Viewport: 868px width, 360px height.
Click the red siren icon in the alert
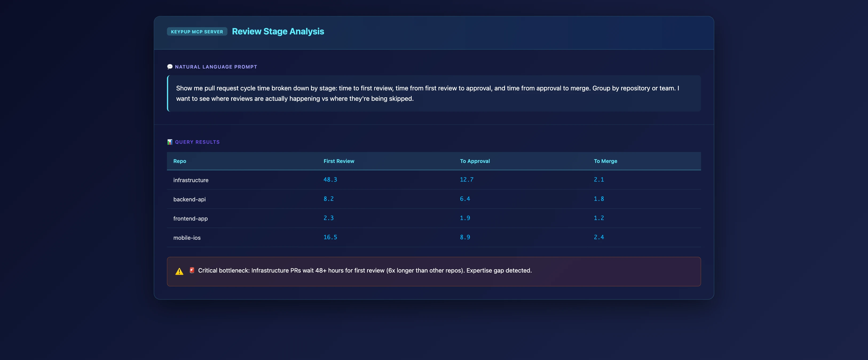pyautogui.click(x=192, y=270)
